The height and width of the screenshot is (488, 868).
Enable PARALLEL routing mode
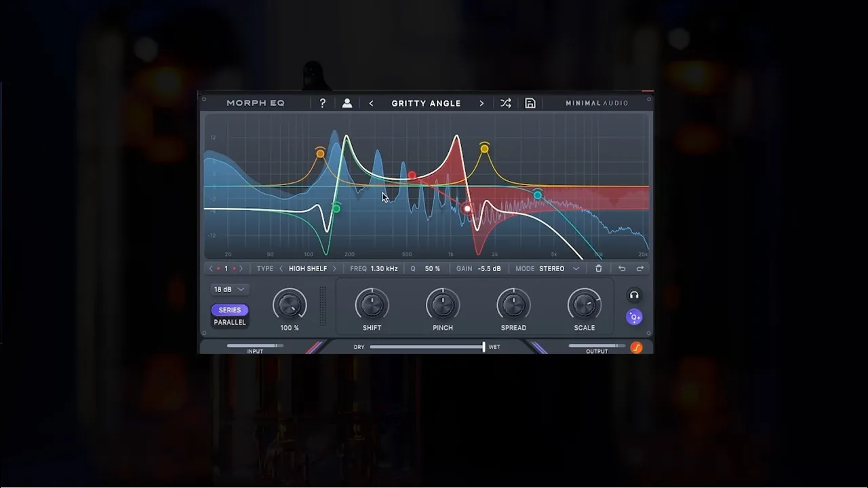(x=230, y=322)
